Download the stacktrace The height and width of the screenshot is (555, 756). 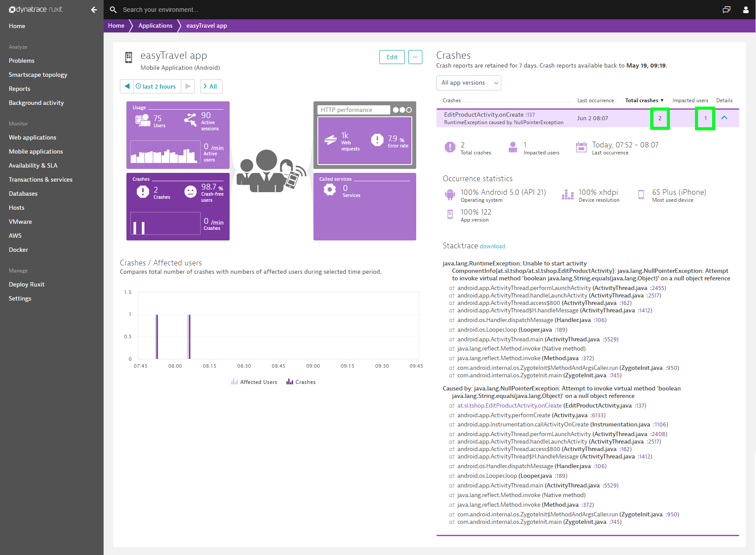click(x=492, y=247)
